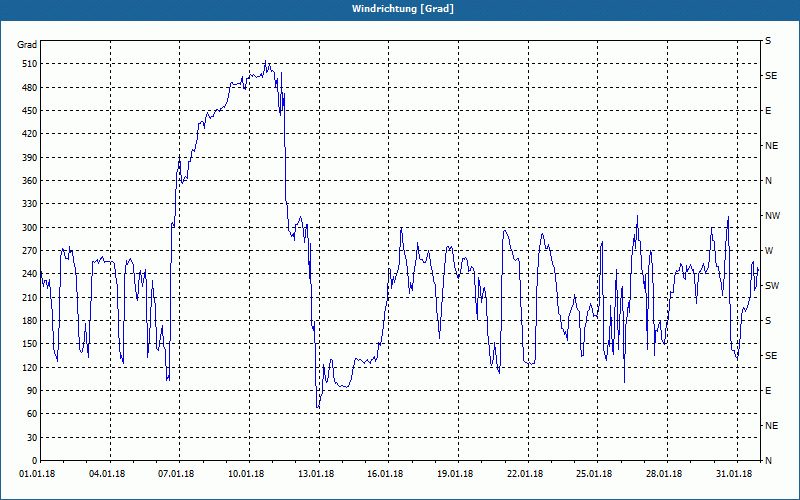The height and width of the screenshot is (500, 800).
Task: Pick the 60 y-axis value
Action: (x=32, y=414)
